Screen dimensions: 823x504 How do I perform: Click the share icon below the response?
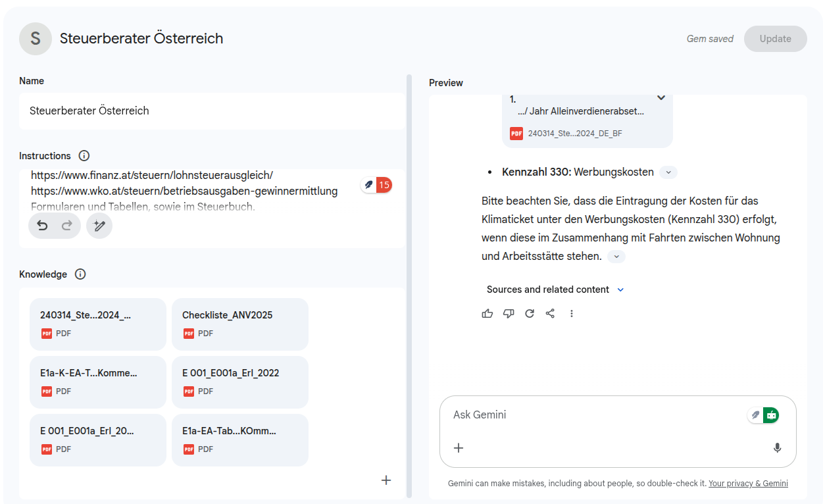pos(551,314)
